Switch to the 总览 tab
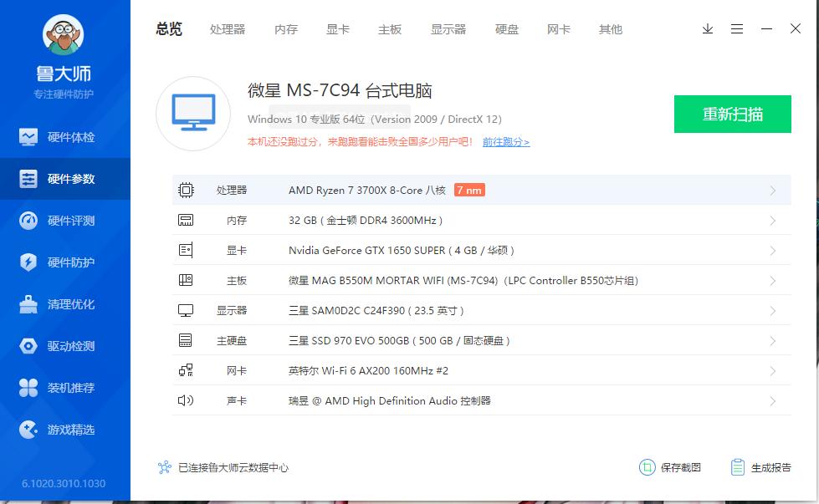 (169, 28)
